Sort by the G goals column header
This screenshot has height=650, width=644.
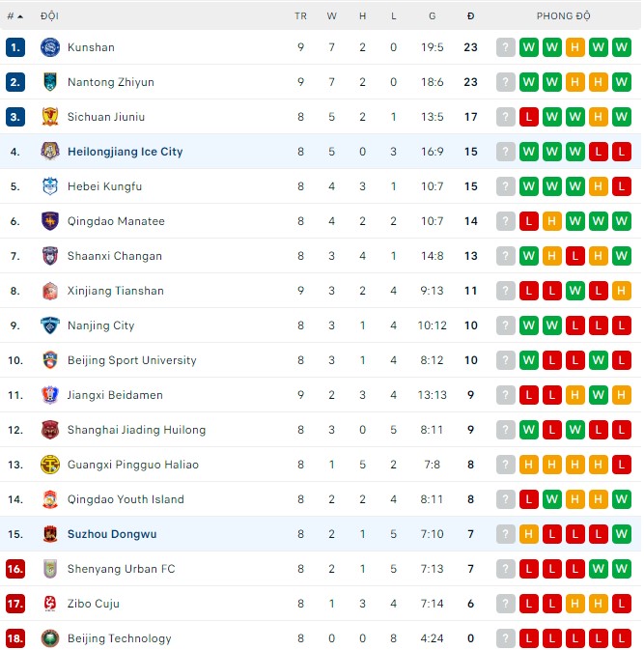[432, 16]
